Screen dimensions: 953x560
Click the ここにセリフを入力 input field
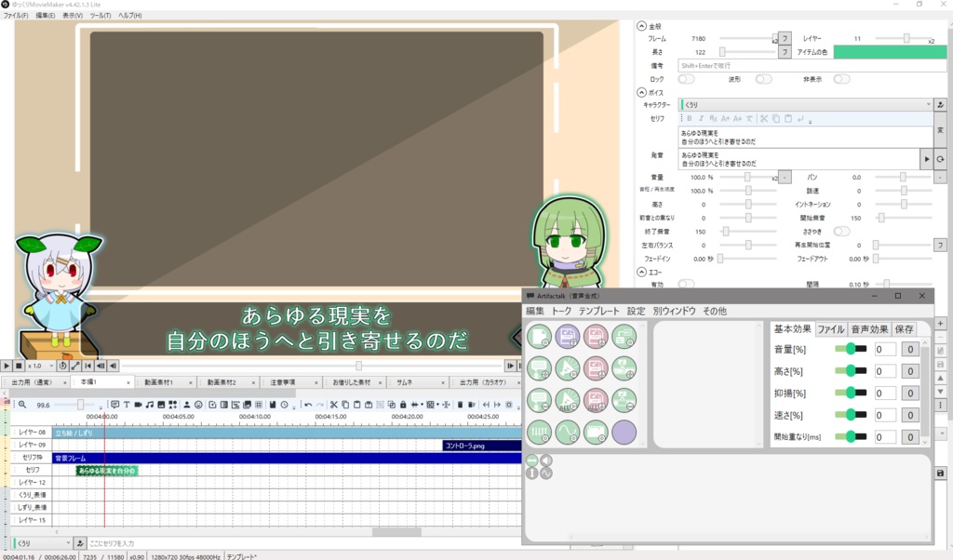tap(304, 543)
